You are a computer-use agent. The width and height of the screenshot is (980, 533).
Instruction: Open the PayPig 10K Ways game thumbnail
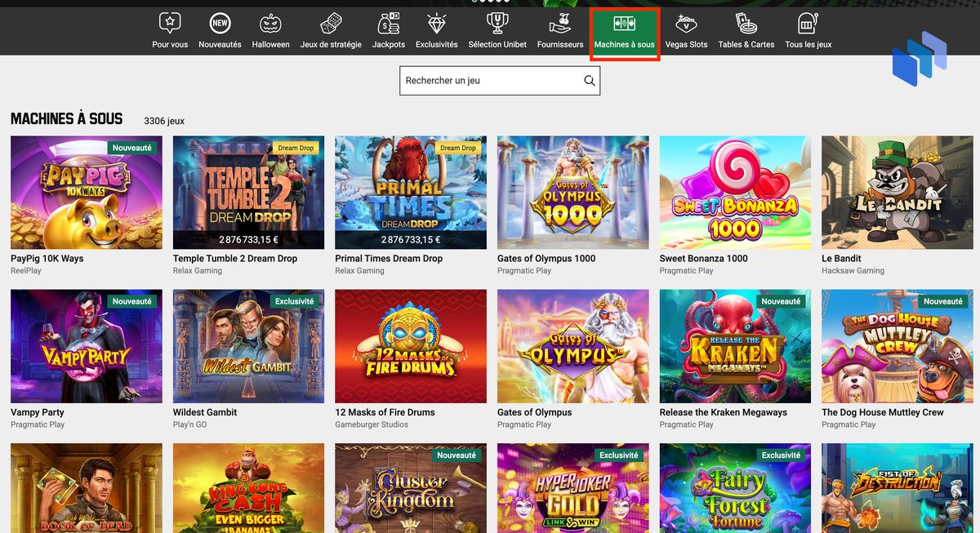pos(87,193)
